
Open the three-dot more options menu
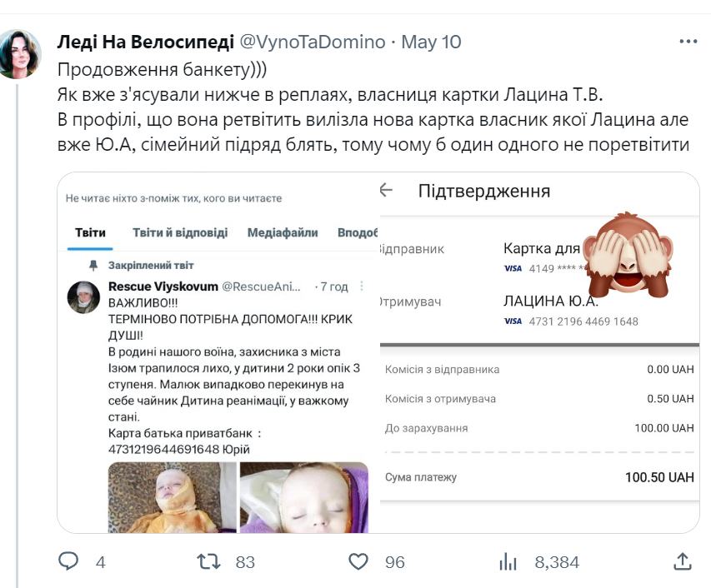click(x=688, y=42)
